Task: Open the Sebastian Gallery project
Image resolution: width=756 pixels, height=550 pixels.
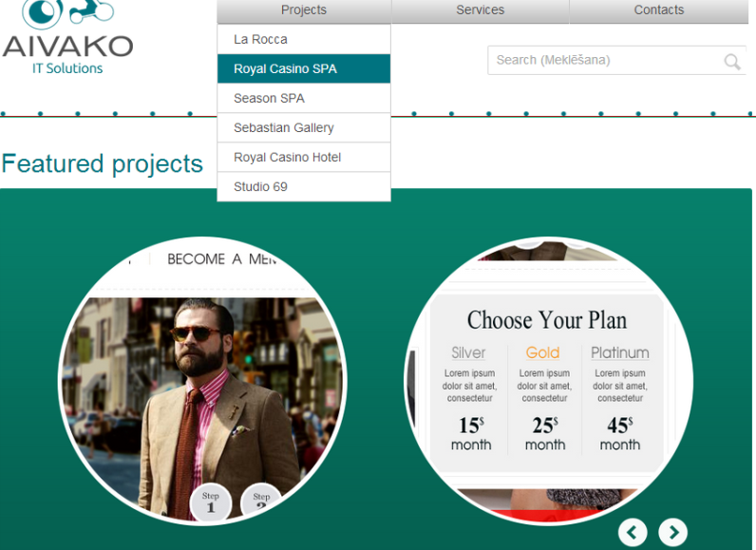Action: click(304, 127)
